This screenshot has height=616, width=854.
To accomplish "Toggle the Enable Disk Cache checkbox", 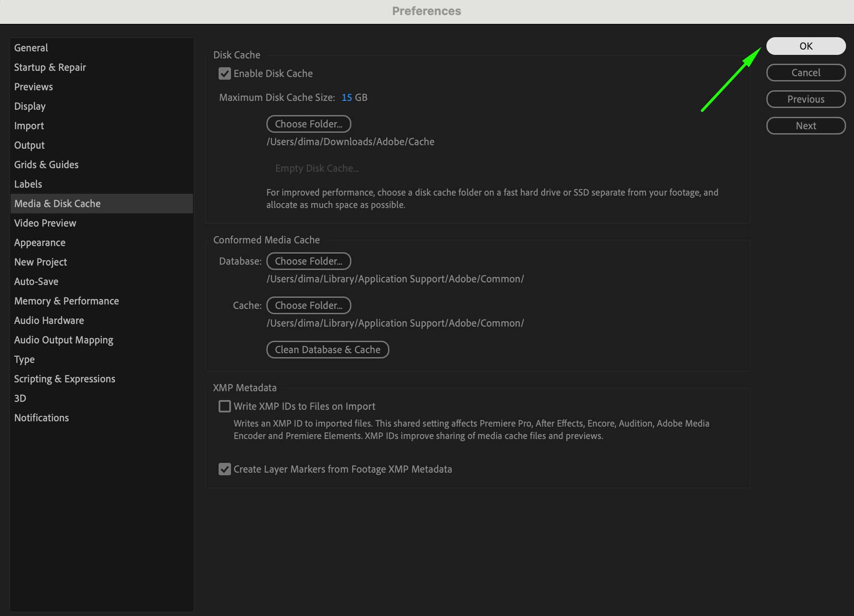I will point(225,73).
